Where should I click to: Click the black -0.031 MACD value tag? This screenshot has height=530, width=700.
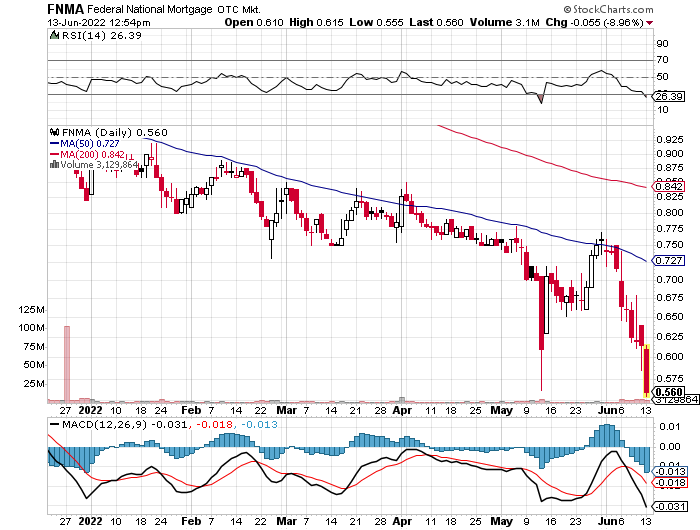670,506
